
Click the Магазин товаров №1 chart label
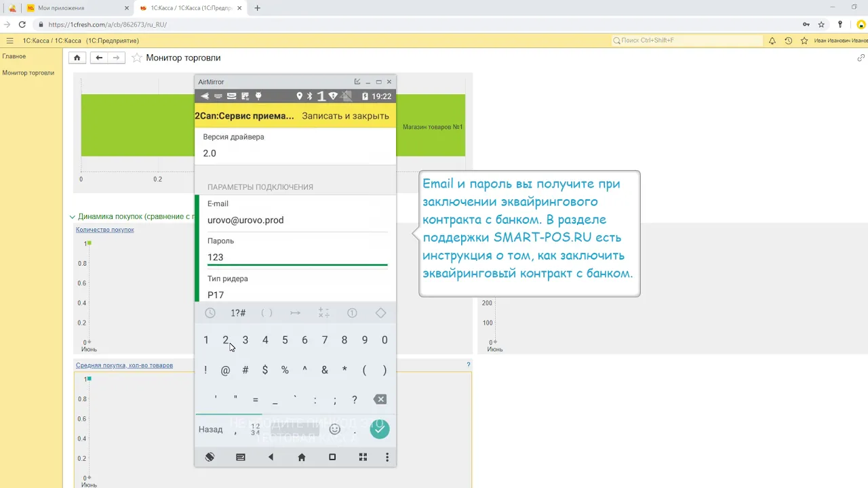pyautogui.click(x=433, y=127)
